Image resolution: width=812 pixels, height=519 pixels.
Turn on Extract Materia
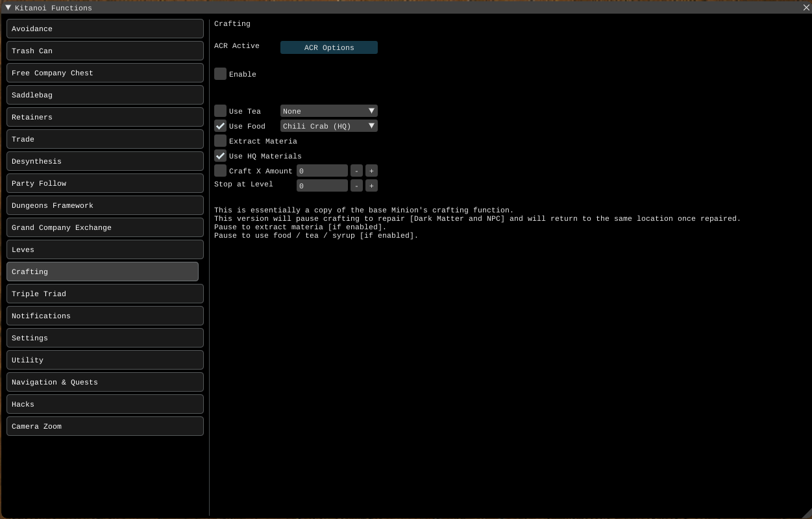click(x=221, y=141)
